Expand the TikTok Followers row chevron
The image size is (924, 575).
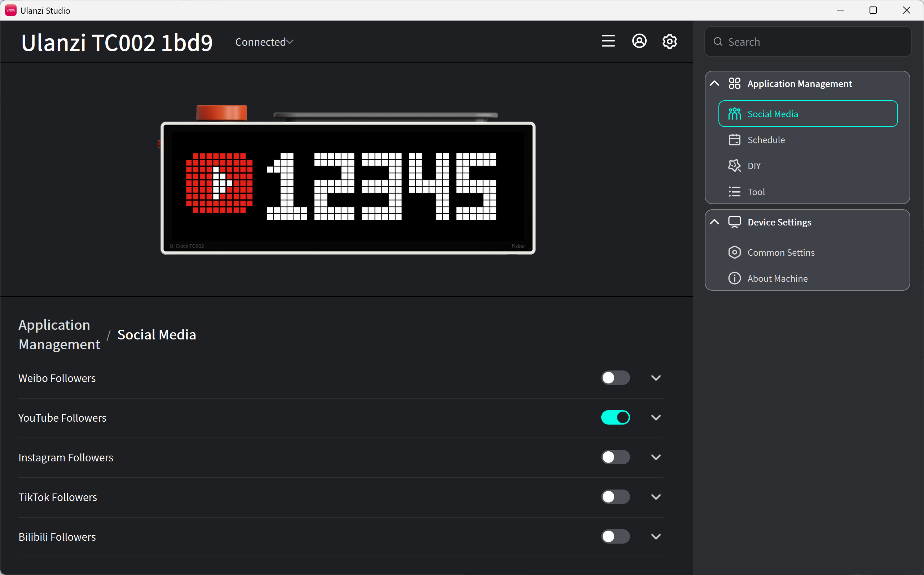[x=656, y=497]
